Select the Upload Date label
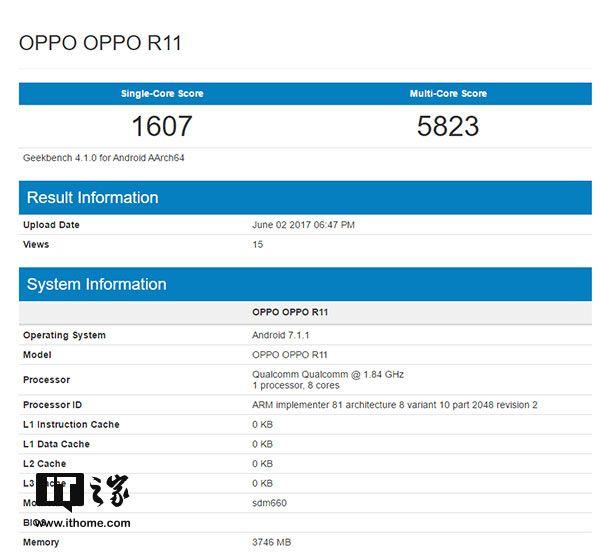600x557 pixels. pos(51,225)
